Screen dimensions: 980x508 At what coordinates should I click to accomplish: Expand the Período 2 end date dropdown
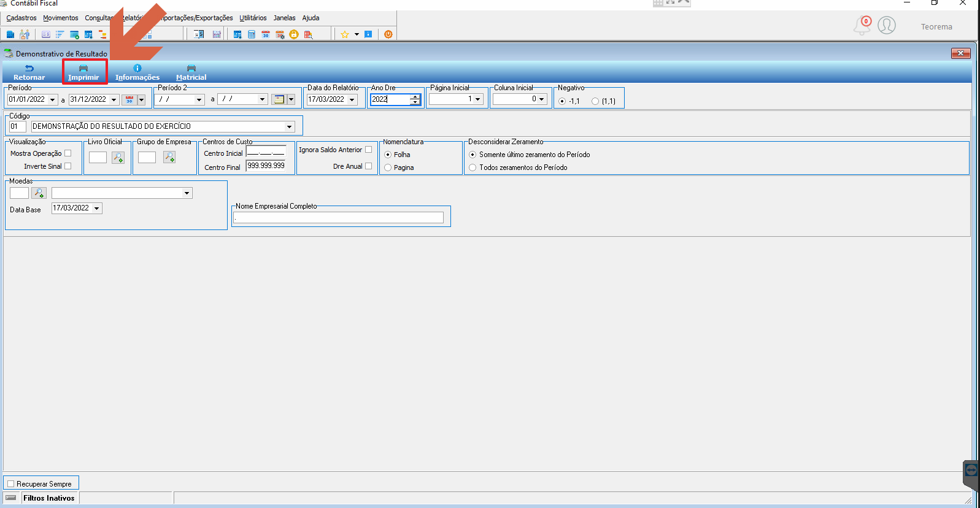coord(262,99)
